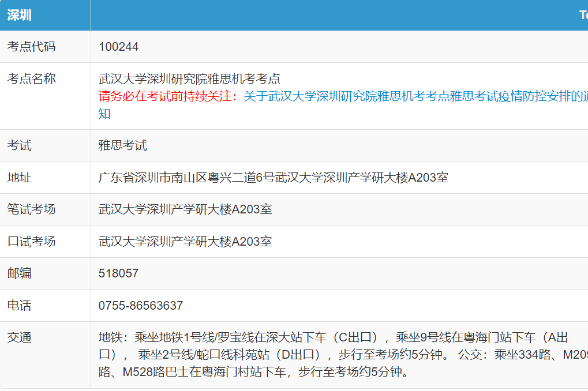The image size is (588, 391).
Task: Click the 邮编 row label
Action: click(19, 273)
